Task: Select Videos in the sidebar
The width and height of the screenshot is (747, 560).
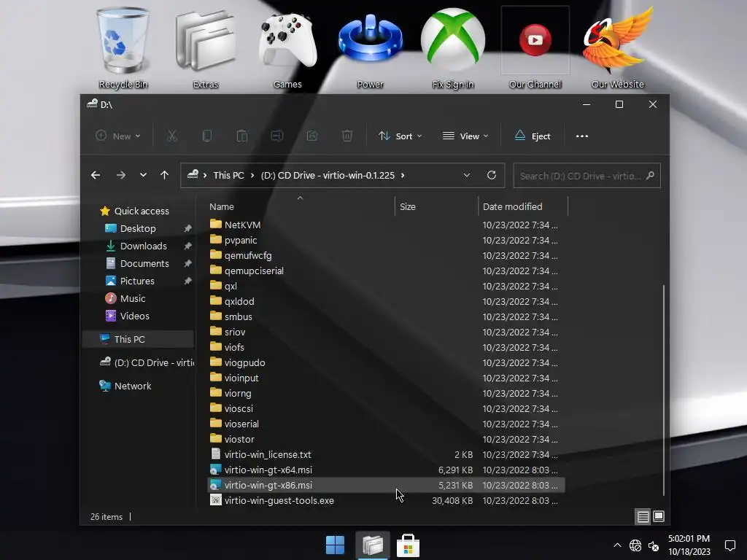Action: pos(134,316)
